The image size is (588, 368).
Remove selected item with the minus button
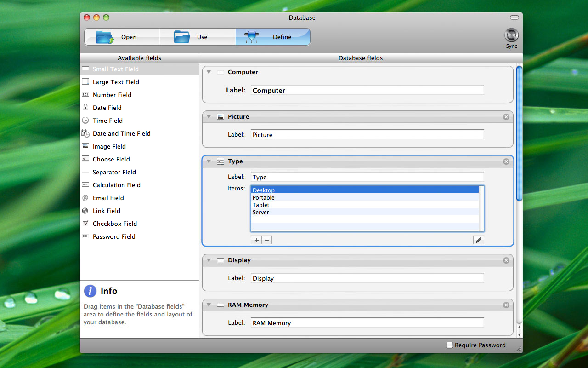[267, 240]
